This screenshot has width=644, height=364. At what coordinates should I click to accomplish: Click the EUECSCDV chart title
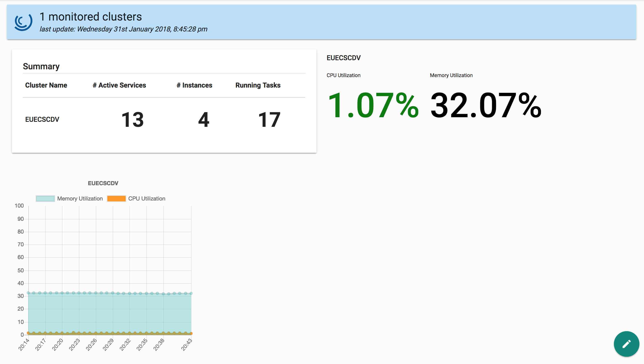tap(103, 183)
